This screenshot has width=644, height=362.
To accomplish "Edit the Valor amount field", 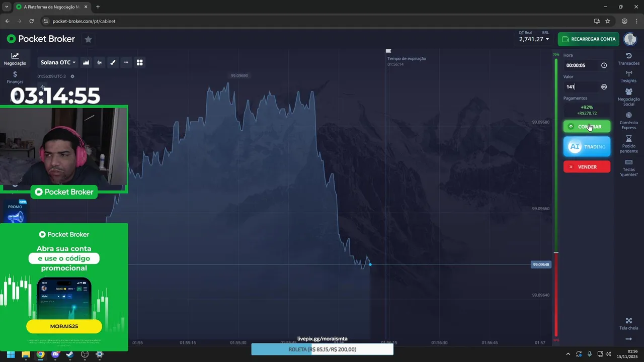I will [581, 86].
